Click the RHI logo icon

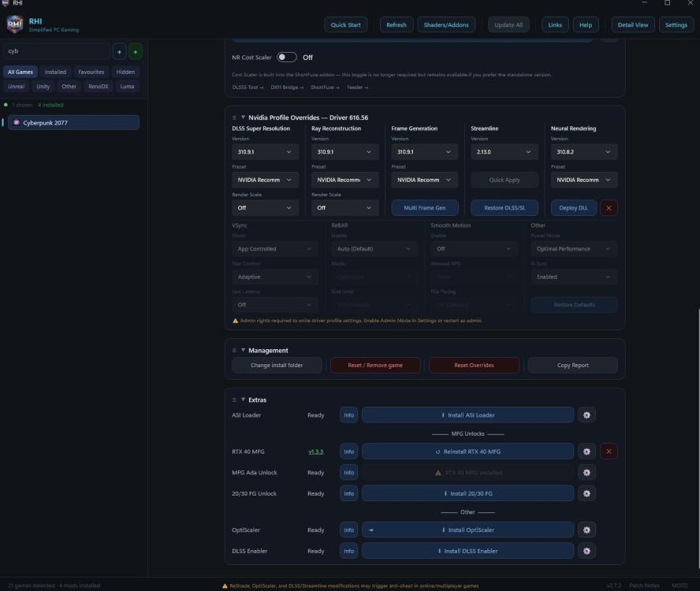click(x=15, y=24)
